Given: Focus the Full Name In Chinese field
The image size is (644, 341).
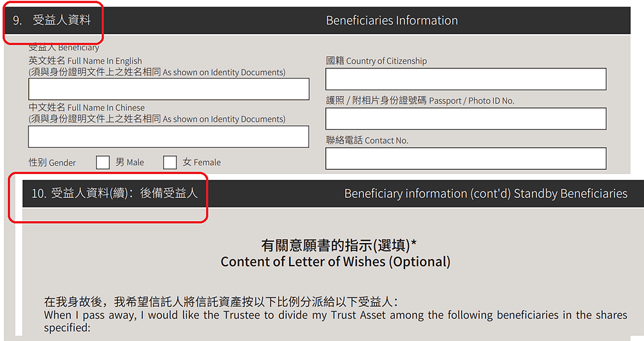Looking at the screenshot, I should tap(169, 137).
